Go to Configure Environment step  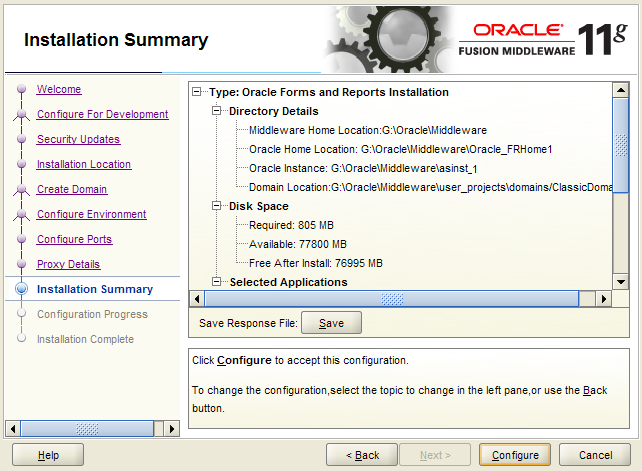pyautogui.click(x=91, y=214)
